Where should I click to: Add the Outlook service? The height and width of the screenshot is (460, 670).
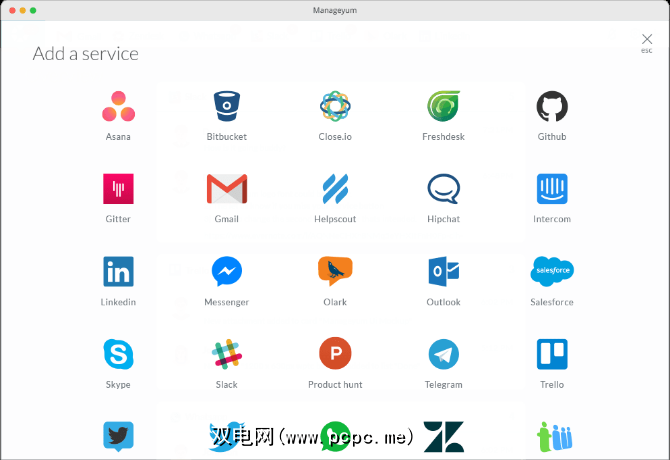[x=444, y=271]
